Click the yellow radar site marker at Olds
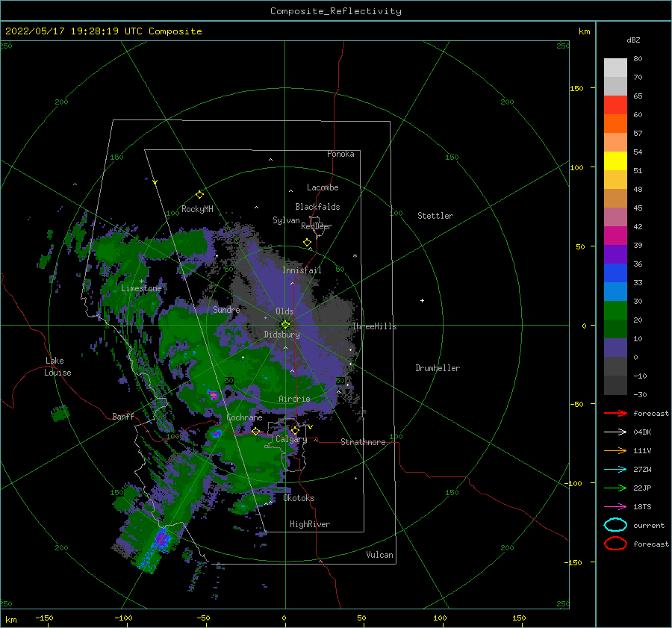The height and width of the screenshot is (628, 672). 285,325
